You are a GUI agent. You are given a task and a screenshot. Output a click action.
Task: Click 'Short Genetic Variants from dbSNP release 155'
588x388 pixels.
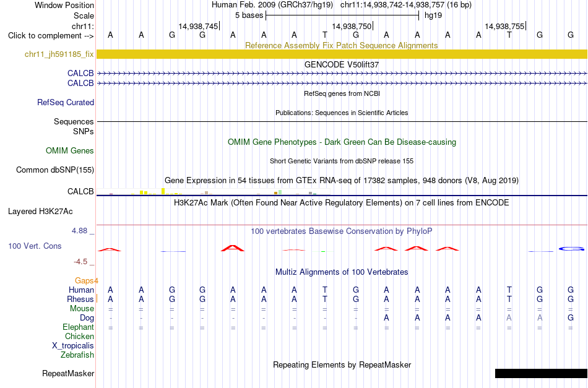click(342, 161)
